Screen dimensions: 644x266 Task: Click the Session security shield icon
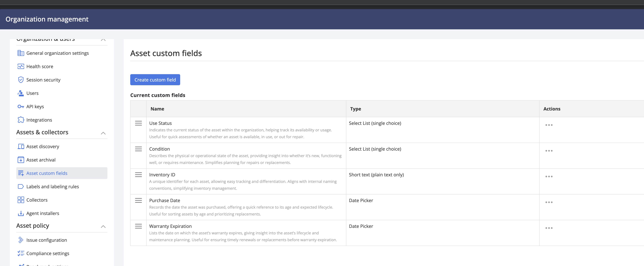21,80
